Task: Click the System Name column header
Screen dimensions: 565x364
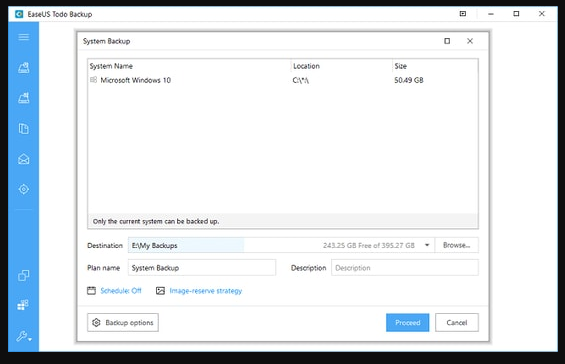Action: [x=111, y=66]
